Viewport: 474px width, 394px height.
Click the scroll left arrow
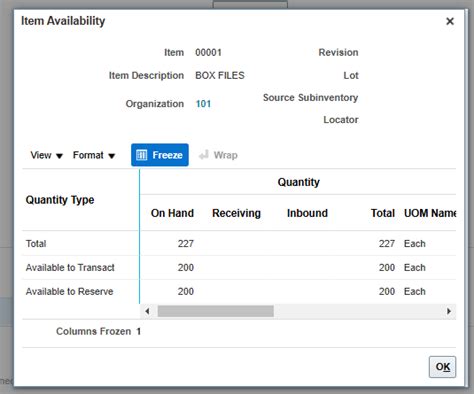147,311
